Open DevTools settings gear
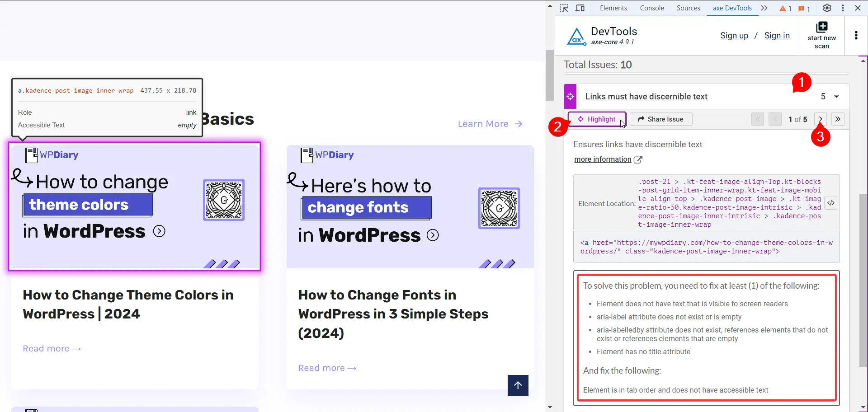Viewport: 868px width, 412px height. coord(827,8)
